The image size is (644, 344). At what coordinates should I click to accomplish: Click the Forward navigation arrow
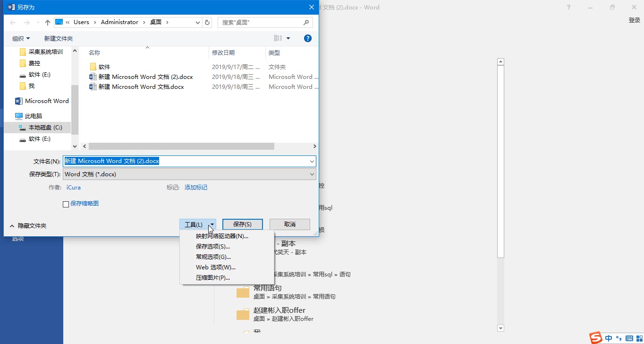(26, 22)
